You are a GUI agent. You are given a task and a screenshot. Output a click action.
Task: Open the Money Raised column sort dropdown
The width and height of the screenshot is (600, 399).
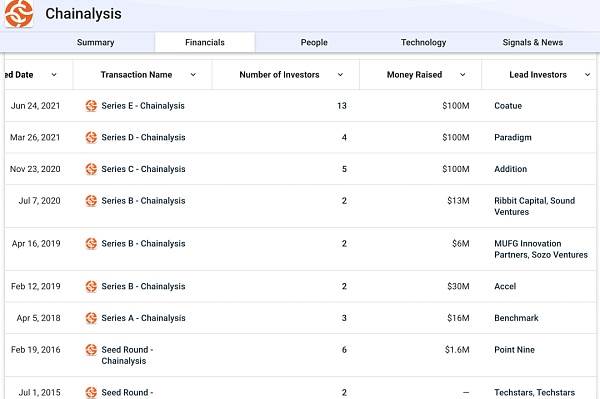click(463, 75)
